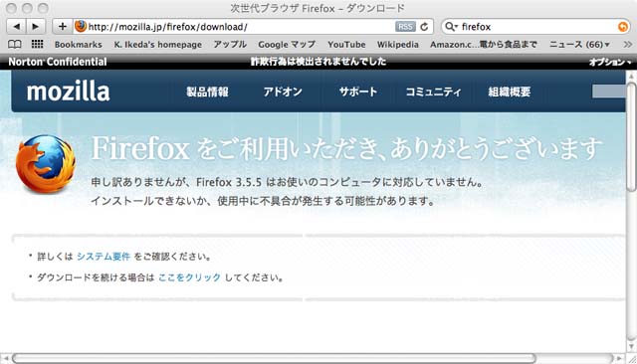Go back with the left arrow button
This screenshot has height=364, width=637.
click(16, 27)
